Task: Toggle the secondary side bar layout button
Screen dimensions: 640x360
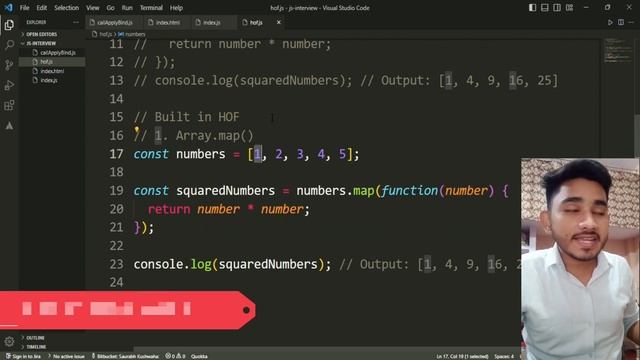Action: tap(557, 7)
